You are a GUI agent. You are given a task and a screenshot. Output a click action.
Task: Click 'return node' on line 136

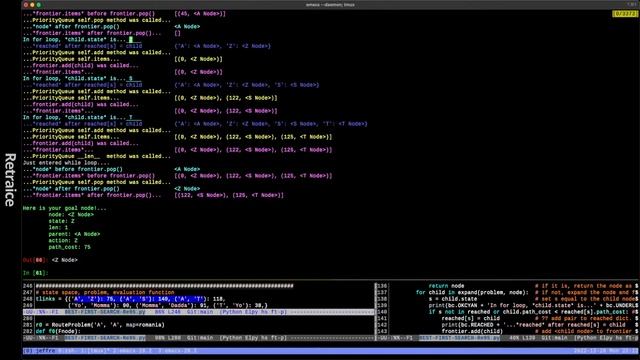coord(446,286)
